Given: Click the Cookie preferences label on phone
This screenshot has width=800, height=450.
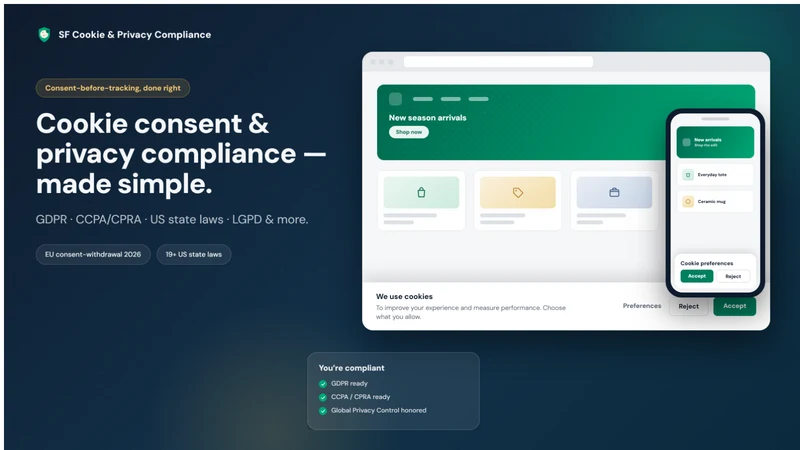Looking at the screenshot, I should [707, 263].
